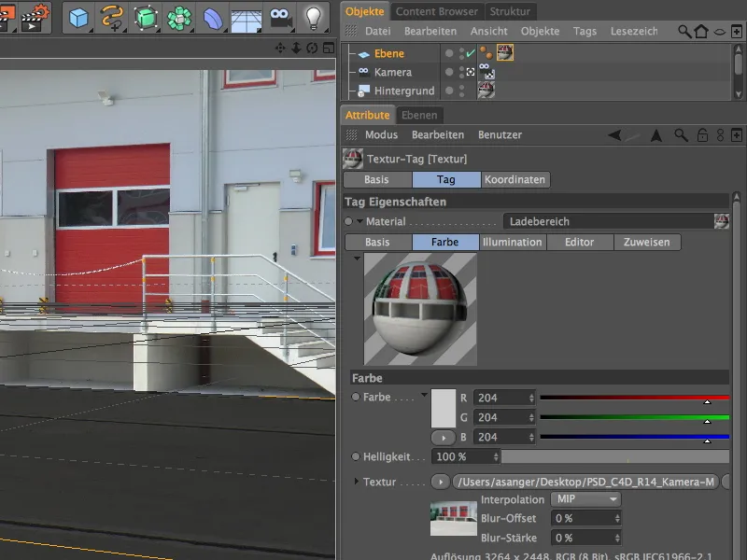Open the Tags menu in Objekte
Screen dimensions: 747x560
coord(585,31)
